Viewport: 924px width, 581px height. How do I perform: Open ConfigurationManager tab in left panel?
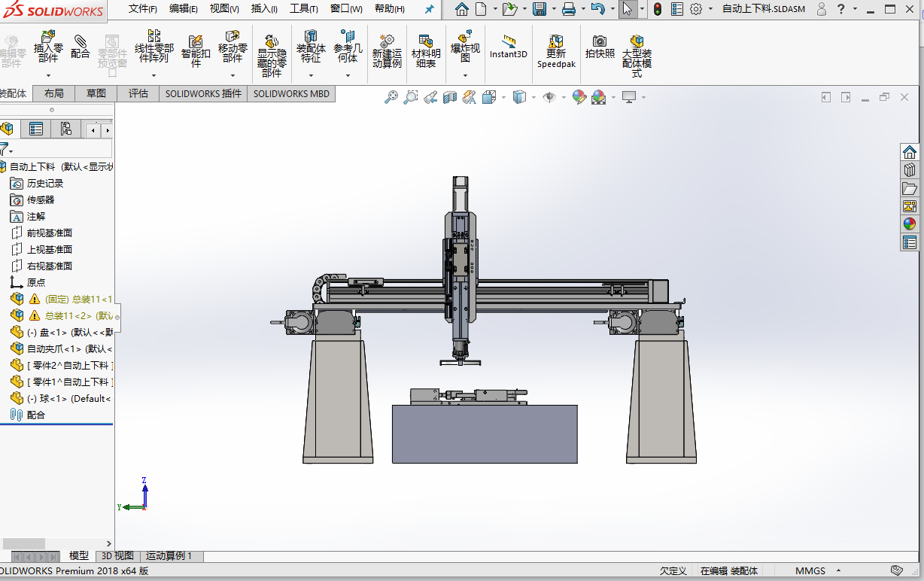coord(65,129)
